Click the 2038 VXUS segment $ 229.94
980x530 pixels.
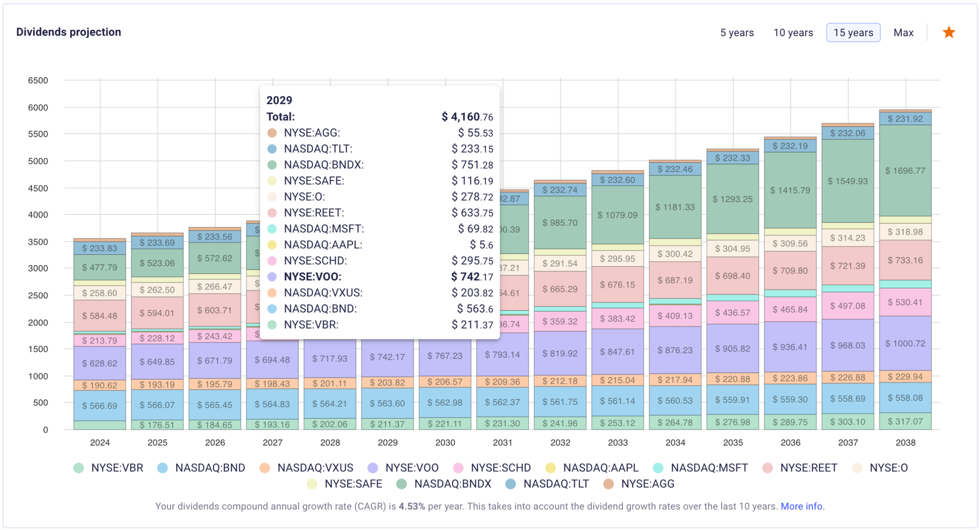905,376
